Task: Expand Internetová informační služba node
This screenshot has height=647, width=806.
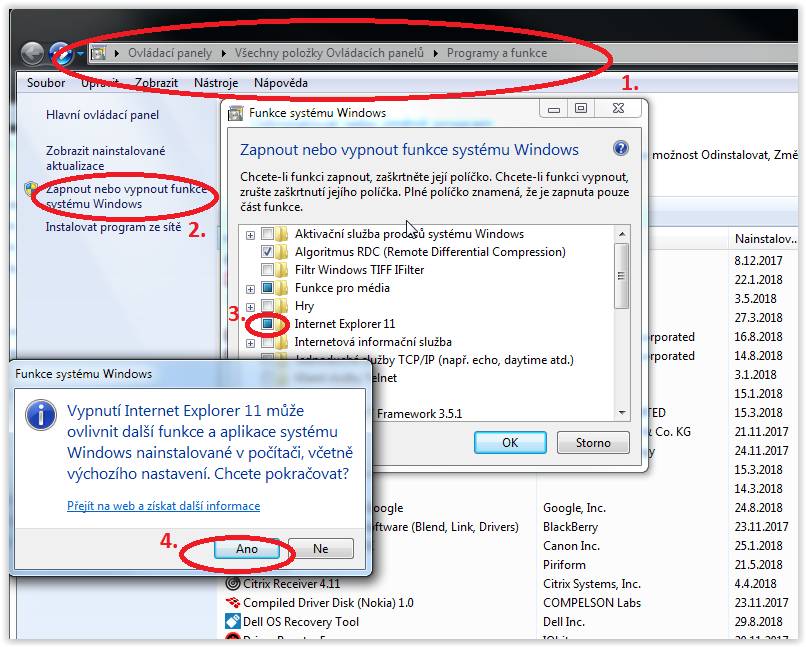Action: click(x=250, y=343)
